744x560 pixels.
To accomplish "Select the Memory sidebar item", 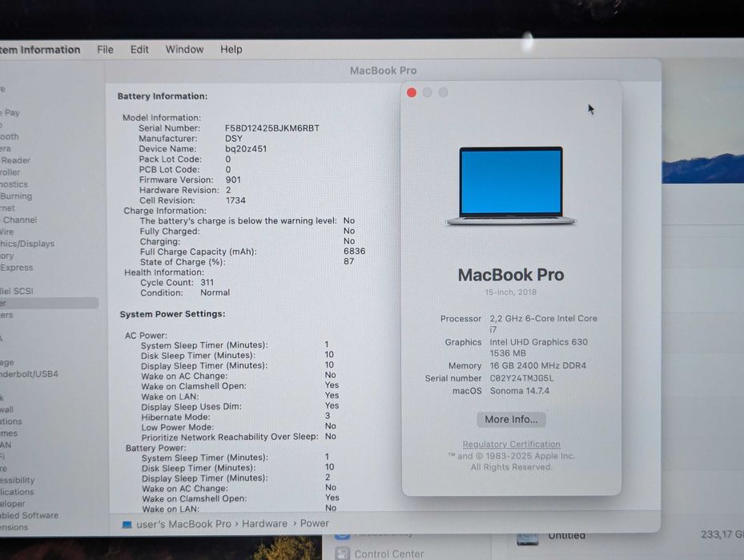I will pyautogui.click(x=7, y=256).
